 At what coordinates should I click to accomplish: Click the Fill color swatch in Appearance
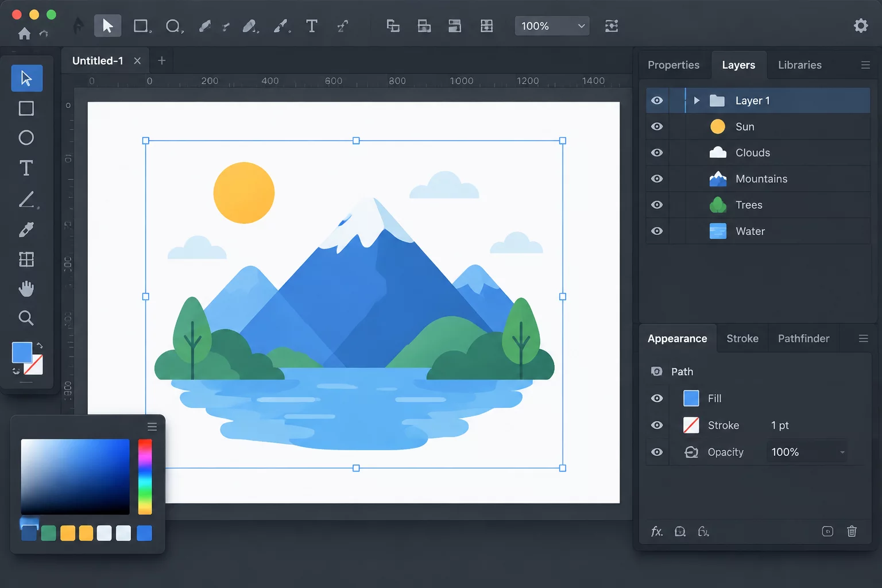691,398
